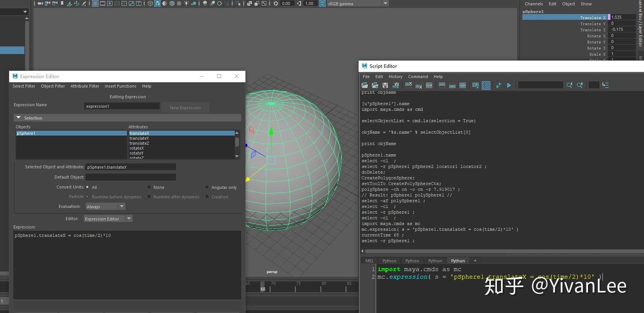Select the Creation particle radio button
The image size is (644, 313).
207,196
